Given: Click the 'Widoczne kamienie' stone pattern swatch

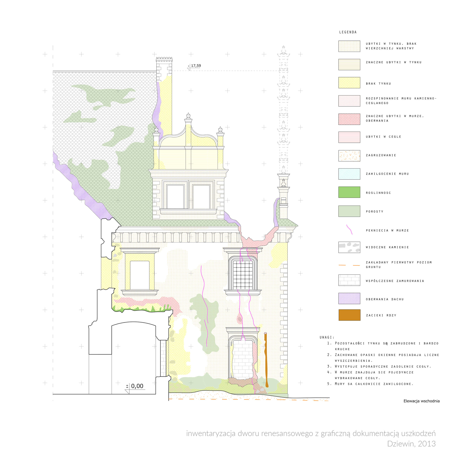Looking at the screenshot, I should 349,247.
